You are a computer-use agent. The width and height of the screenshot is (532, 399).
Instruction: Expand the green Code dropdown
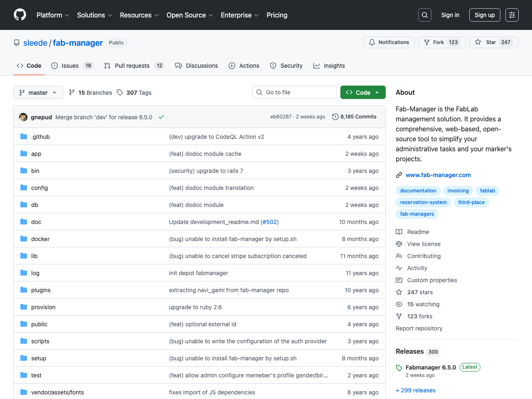coord(362,92)
